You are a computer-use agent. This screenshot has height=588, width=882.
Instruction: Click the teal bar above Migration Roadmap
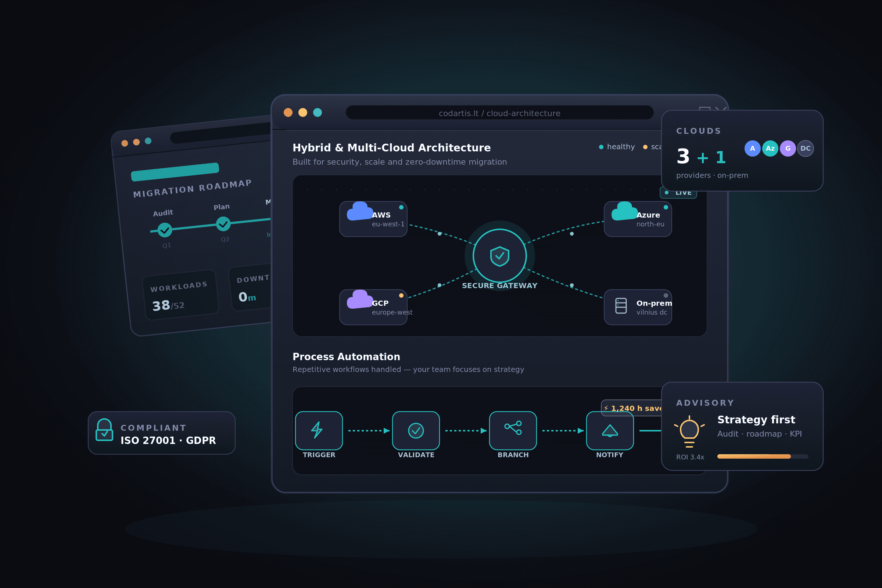175,172
